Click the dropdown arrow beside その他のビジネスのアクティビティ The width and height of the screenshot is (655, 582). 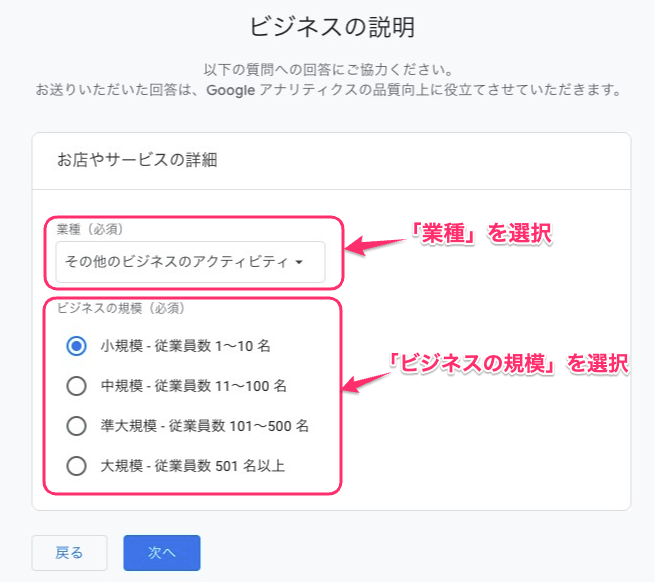(x=300, y=263)
